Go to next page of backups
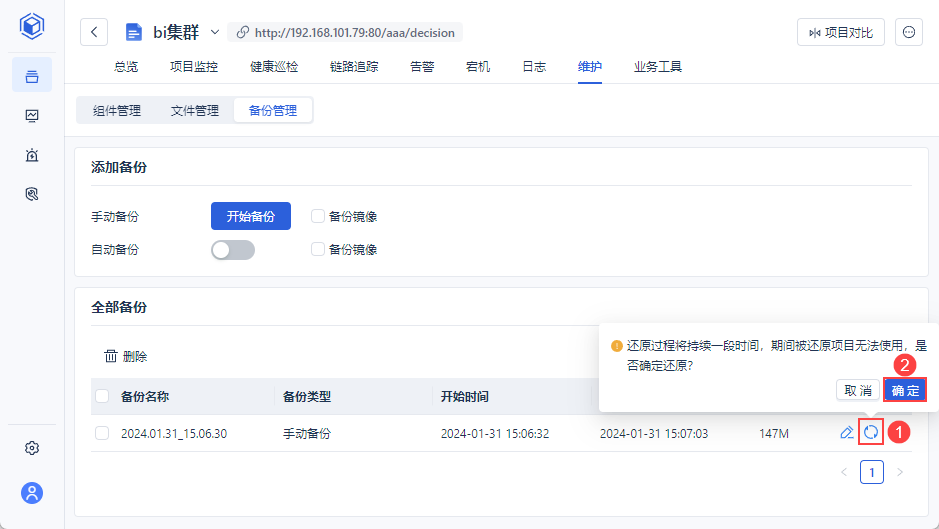Image resolution: width=939 pixels, height=529 pixels. (899, 472)
